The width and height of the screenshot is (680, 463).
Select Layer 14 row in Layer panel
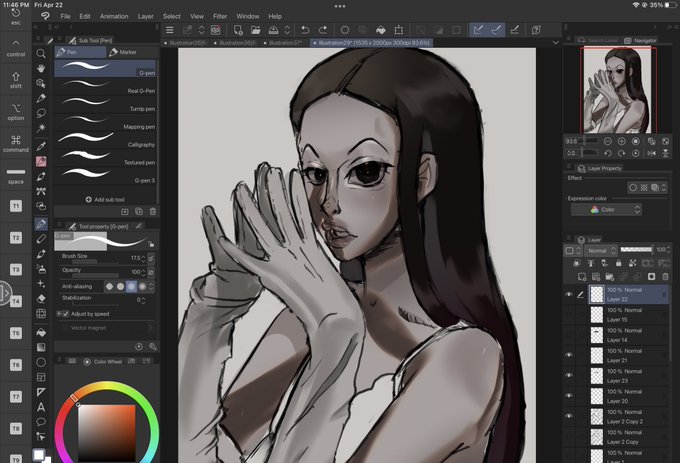(x=628, y=335)
